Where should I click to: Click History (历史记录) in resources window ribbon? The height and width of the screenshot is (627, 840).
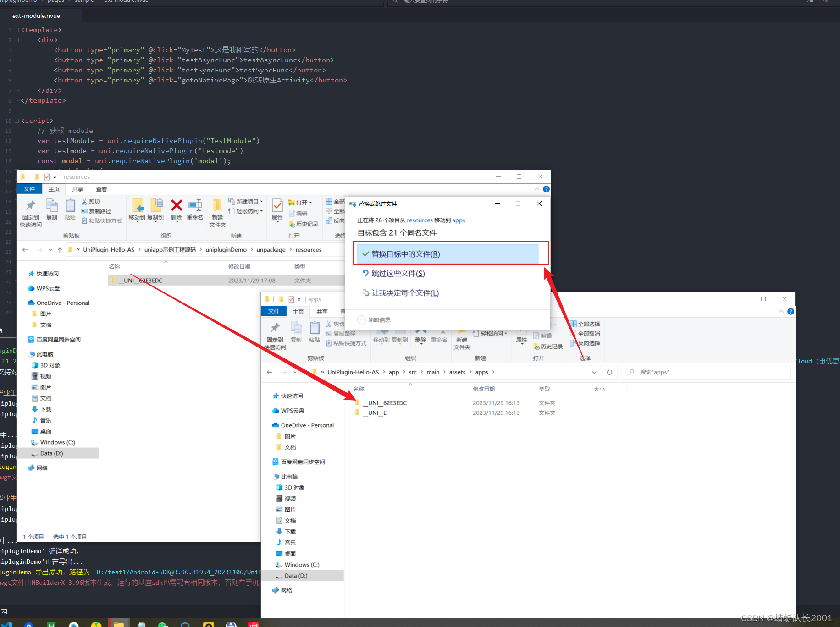pos(304,224)
